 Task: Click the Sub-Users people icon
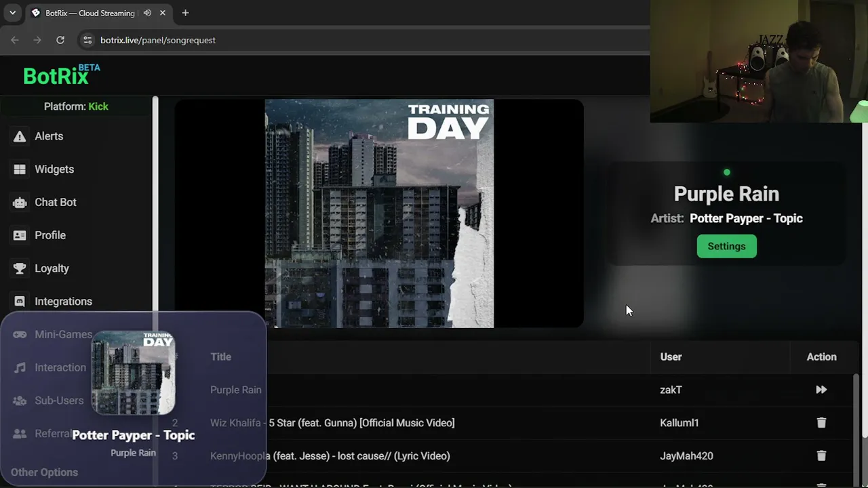(20, 401)
